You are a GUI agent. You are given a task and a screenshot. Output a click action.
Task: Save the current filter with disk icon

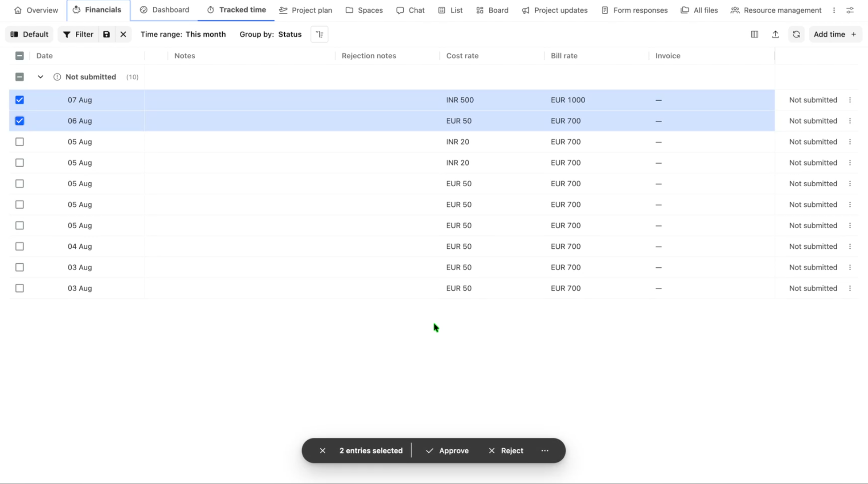pos(106,34)
